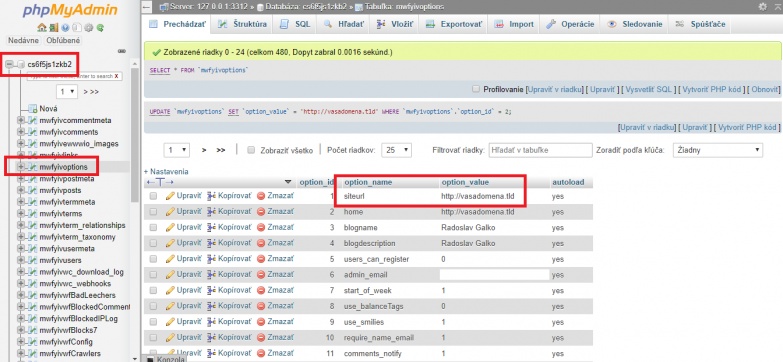Click pencil edit icon for start_of_week row
Screen dimensions: 783x362
coord(170,290)
